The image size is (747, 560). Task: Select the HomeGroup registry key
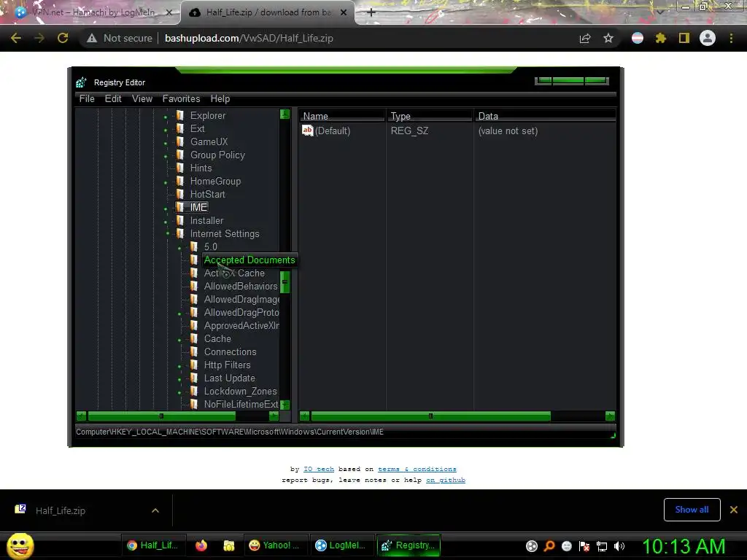tap(215, 181)
